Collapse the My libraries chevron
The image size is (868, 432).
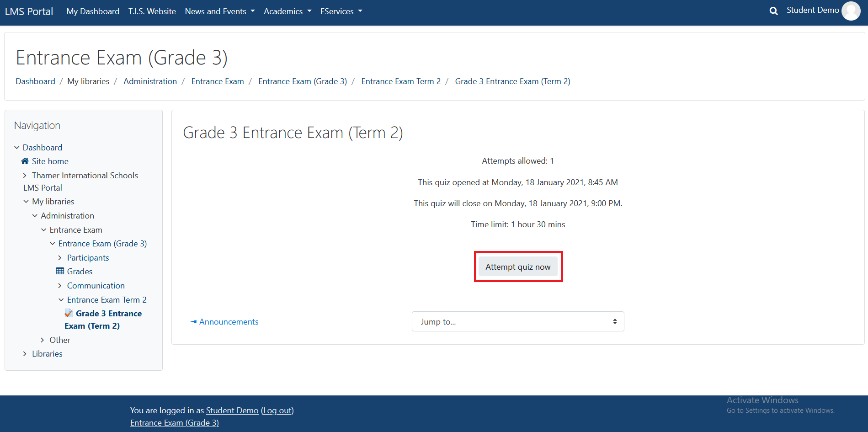26,201
